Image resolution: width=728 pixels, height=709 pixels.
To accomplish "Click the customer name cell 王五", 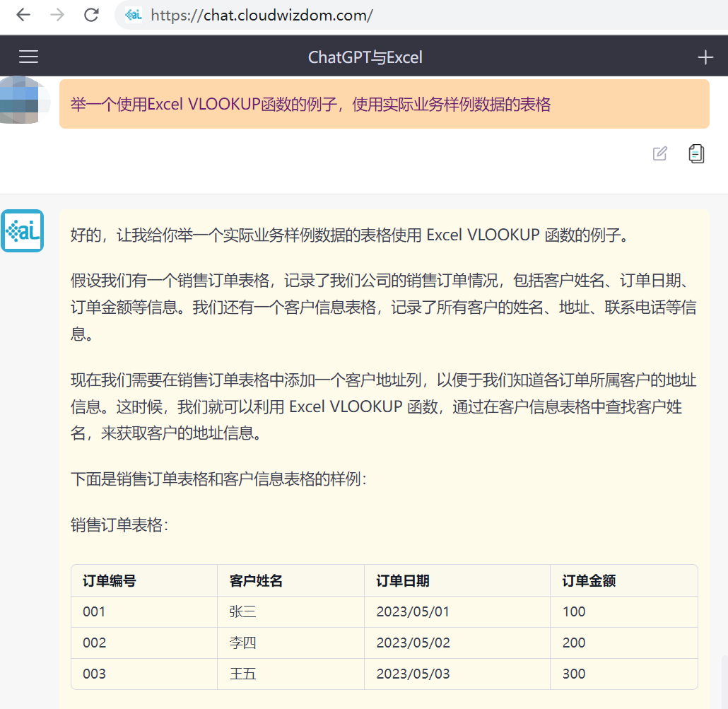I will [291, 674].
